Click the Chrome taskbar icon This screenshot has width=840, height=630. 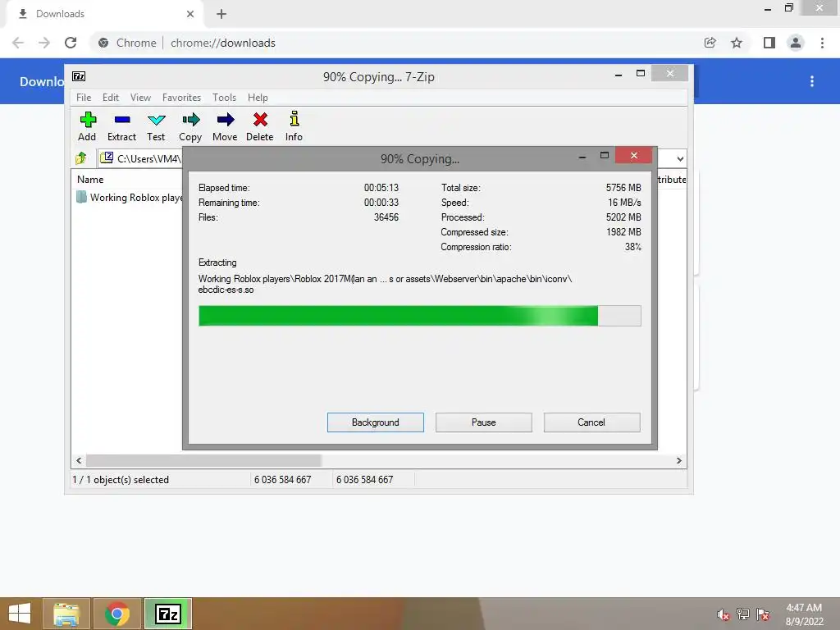117,614
